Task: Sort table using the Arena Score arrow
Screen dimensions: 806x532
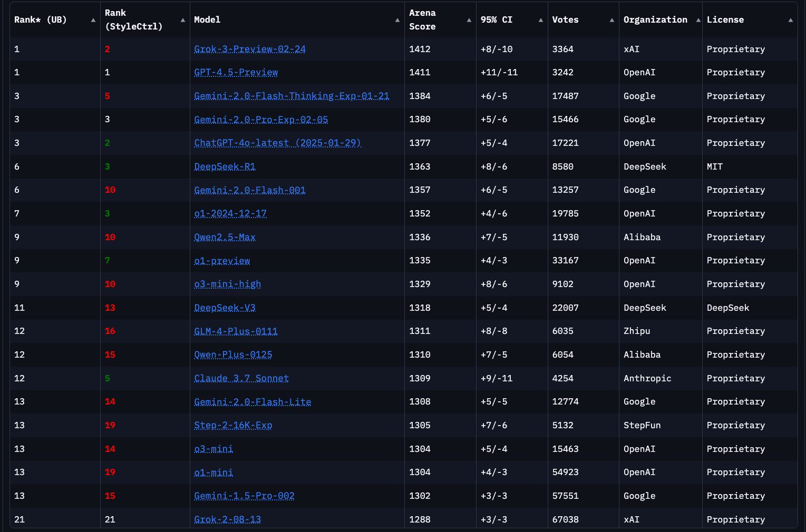Action: click(x=469, y=20)
